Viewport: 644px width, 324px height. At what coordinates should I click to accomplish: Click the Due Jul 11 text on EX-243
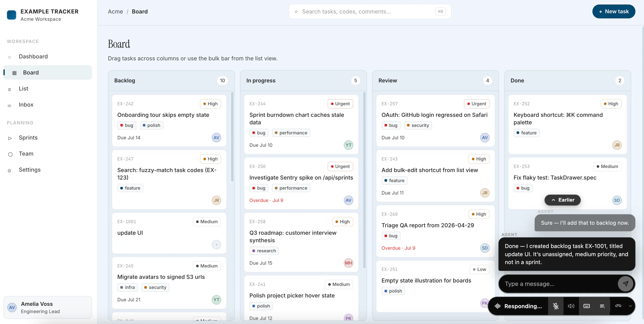pos(392,193)
